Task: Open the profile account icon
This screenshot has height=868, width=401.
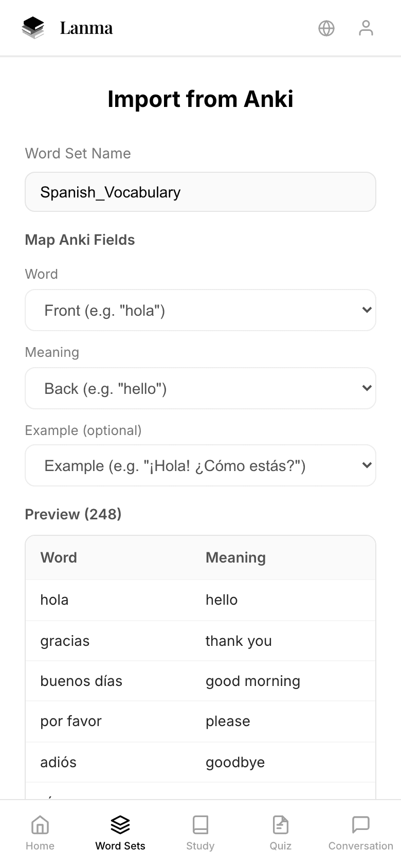Action: [366, 28]
